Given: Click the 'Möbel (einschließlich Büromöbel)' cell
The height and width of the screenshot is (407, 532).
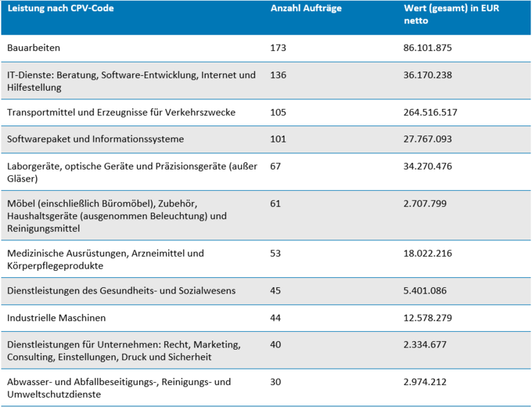Looking at the screenshot, I should click(117, 216).
